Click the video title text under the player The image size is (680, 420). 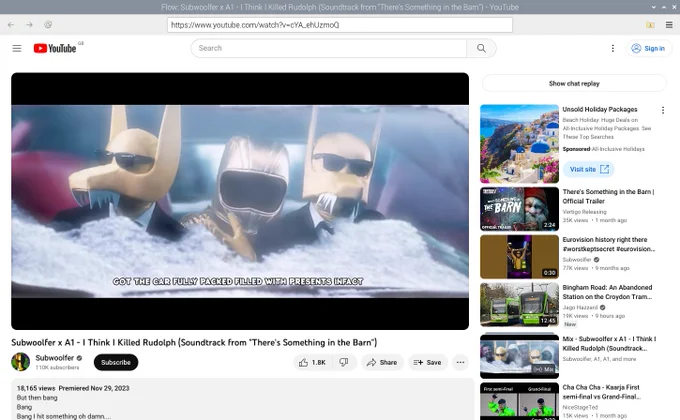pos(194,342)
